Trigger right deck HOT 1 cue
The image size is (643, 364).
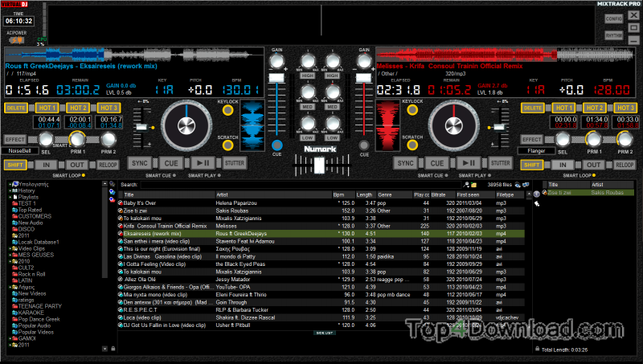click(x=563, y=108)
